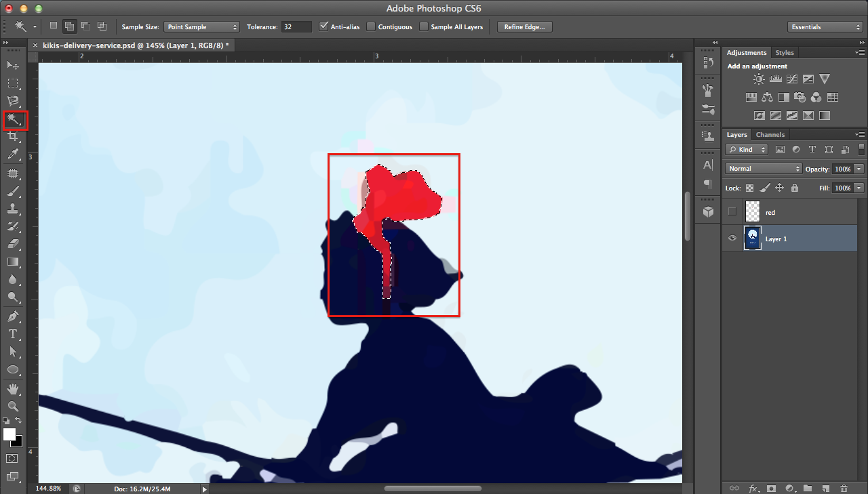The height and width of the screenshot is (494, 868).
Task: Select the Magic Wand tool in toolbox
Action: click(x=14, y=120)
